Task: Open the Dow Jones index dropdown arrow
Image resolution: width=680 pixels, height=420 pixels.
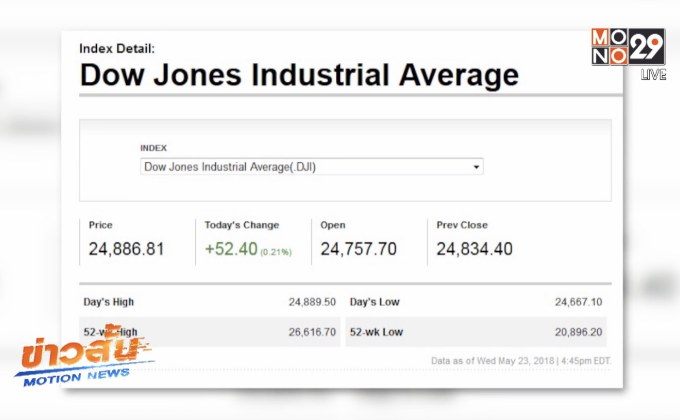Action: coord(476,167)
